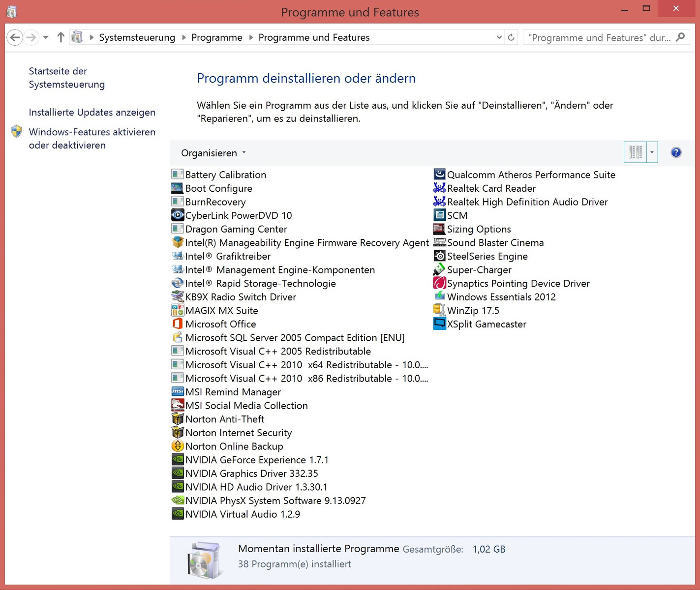
Task: Select Dragon Gaming Center entry
Action: [229, 229]
